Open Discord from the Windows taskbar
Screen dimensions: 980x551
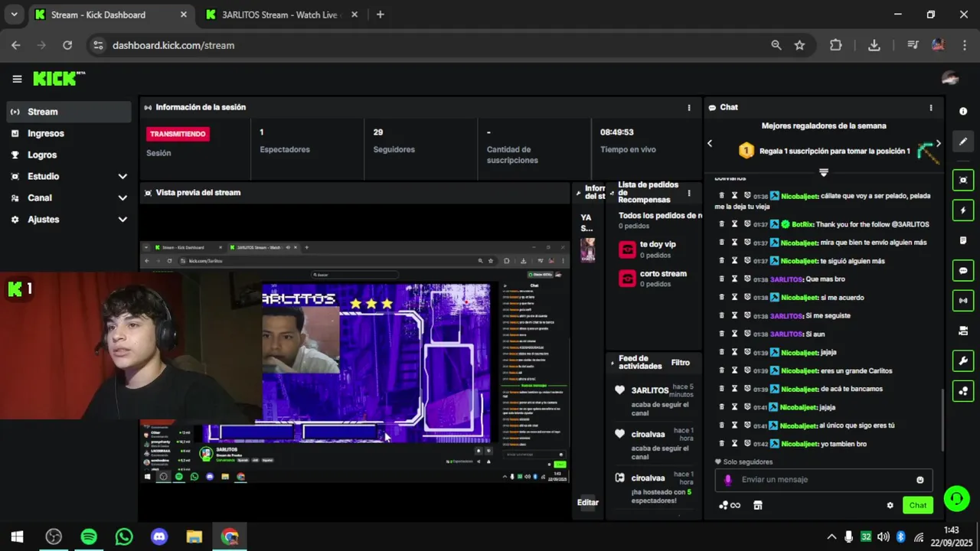[159, 536]
